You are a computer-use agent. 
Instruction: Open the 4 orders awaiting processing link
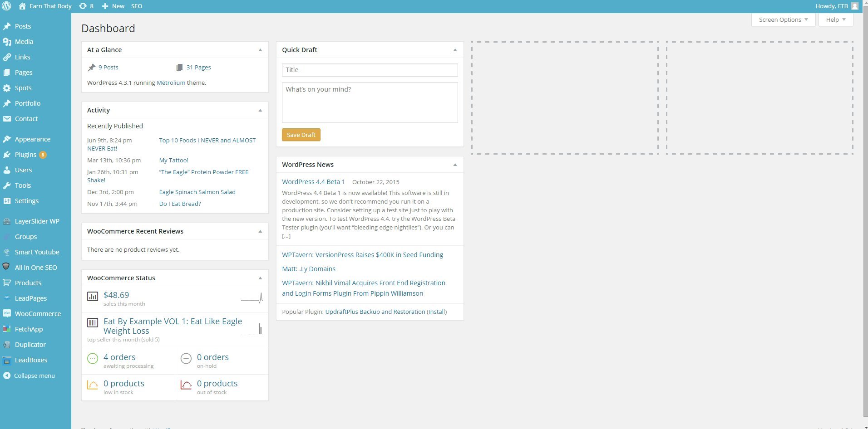pyautogui.click(x=119, y=357)
